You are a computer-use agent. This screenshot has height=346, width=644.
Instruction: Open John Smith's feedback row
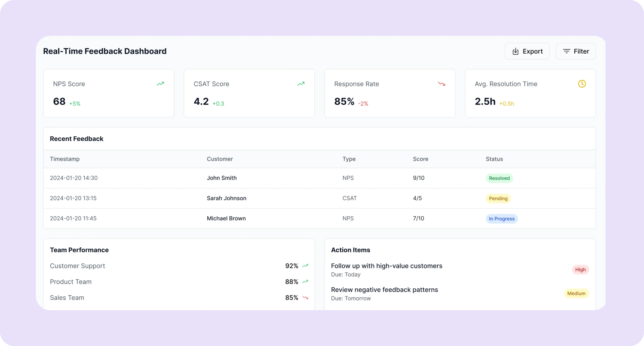point(222,178)
